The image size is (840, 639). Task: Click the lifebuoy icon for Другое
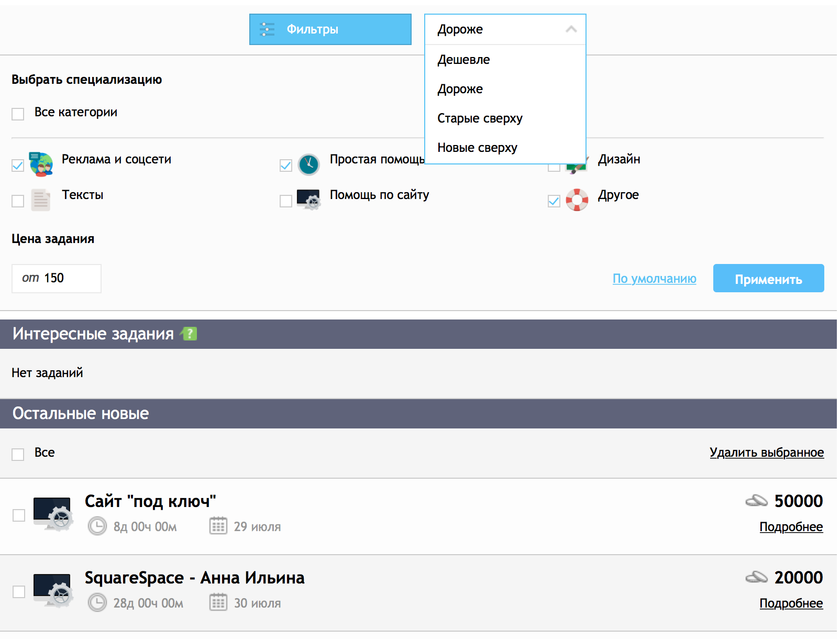coord(577,200)
